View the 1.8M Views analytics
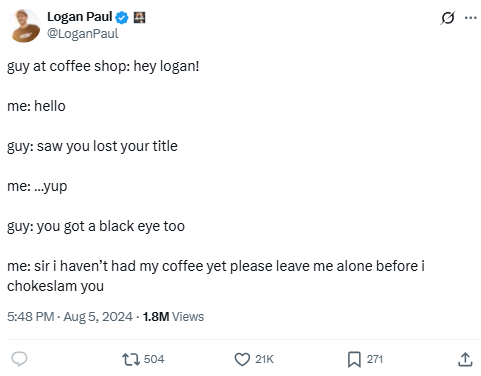This screenshot has width=481, height=376. click(173, 316)
